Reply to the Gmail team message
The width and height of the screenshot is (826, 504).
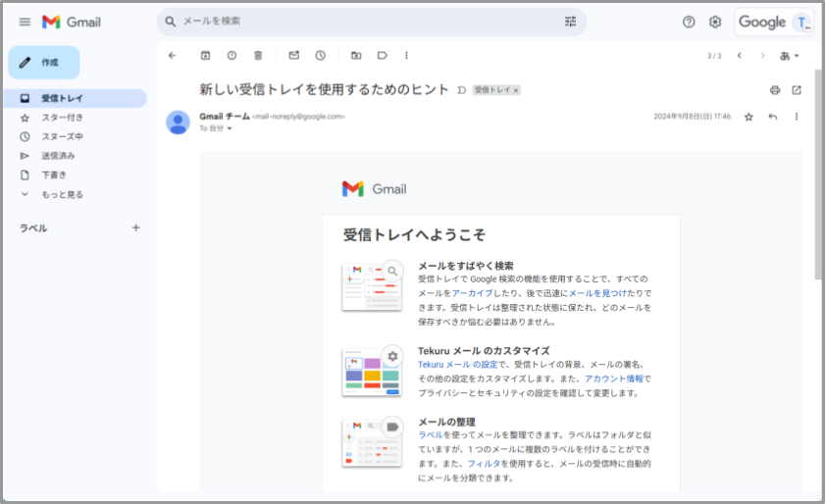[773, 117]
